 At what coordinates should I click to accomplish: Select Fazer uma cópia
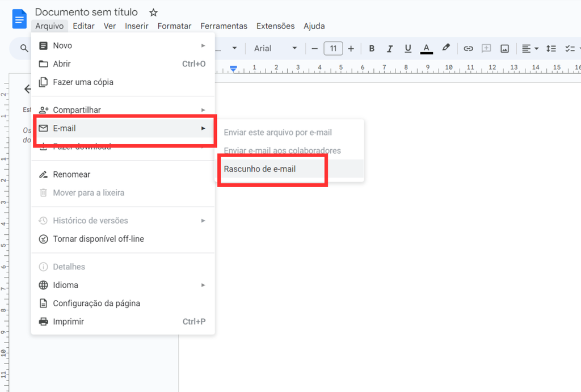(123, 82)
